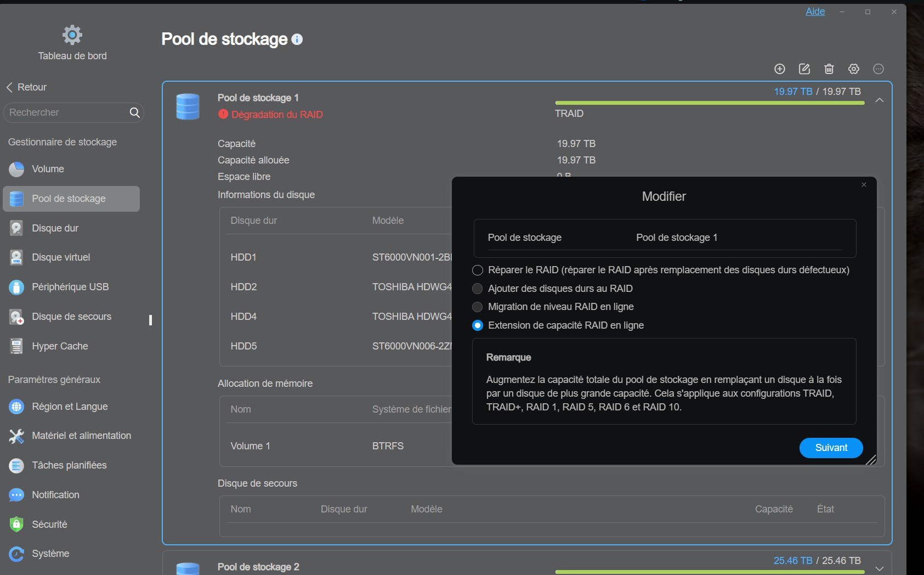This screenshot has height=575, width=924.
Task: Expand Pool de stockage 2 panel
Action: 880,568
